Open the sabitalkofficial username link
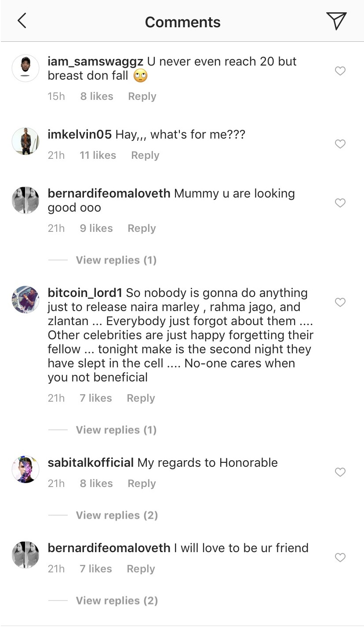The image size is (364, 630). 90,463
